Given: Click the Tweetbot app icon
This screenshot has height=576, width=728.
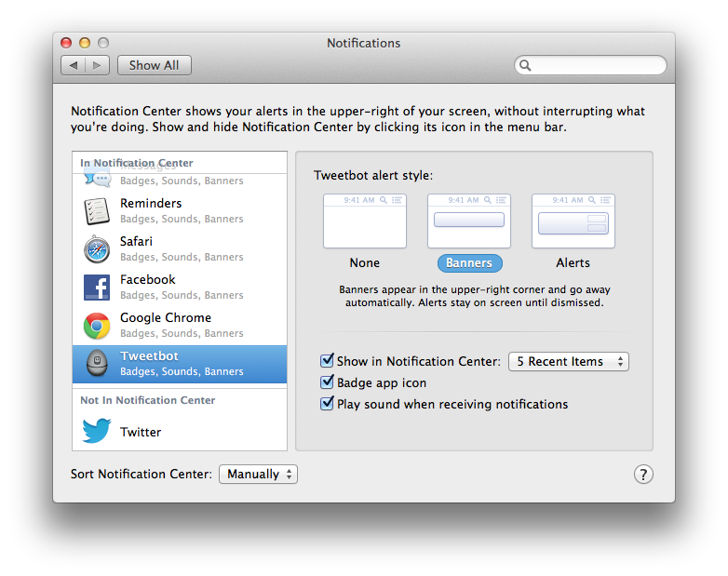Looking at the screenshot, I should 97,364.
